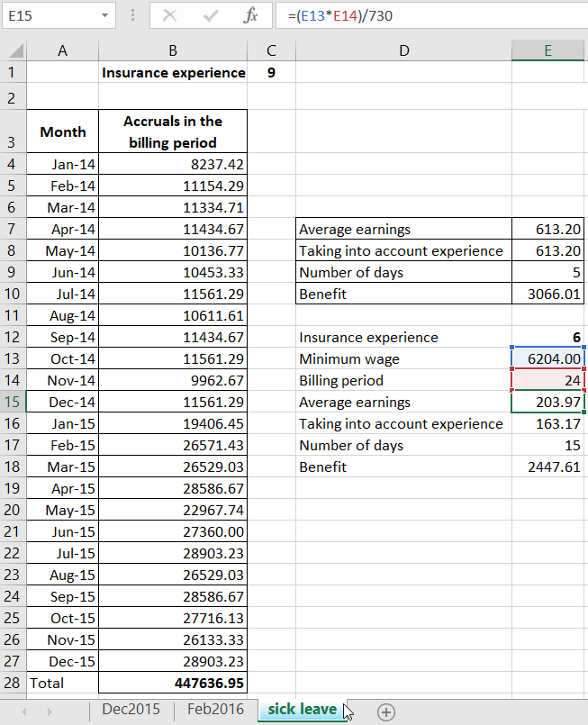This screenshot has height=725, width=588.
Task: Select the sick leave sheet tab
Action: (301, 709)
